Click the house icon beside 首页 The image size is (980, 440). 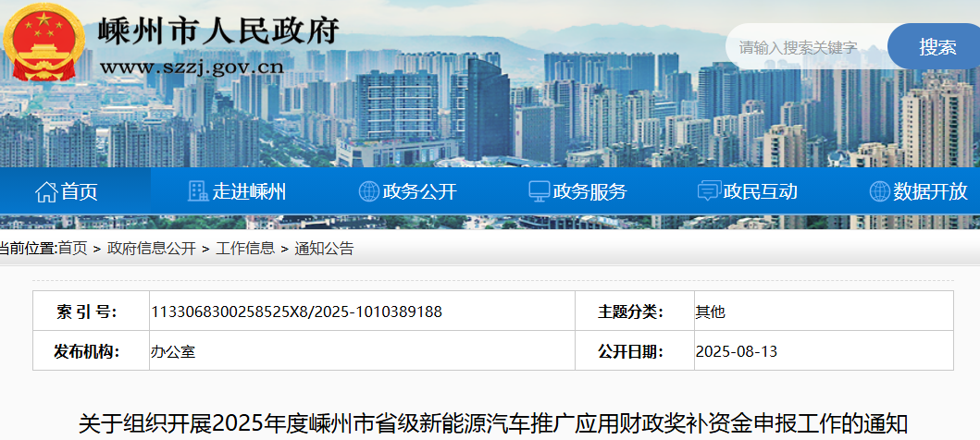click(45, 191)
